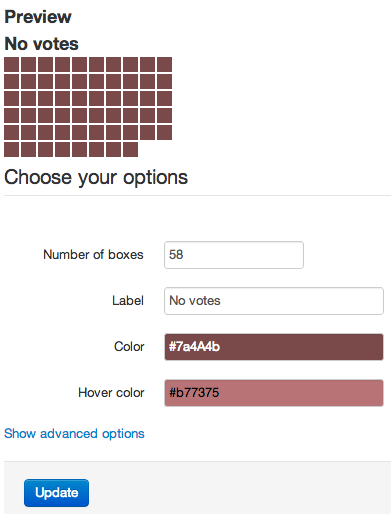Select the Preview heading text
The width and height of the screenshot is (391, 514).
point(38,17)
